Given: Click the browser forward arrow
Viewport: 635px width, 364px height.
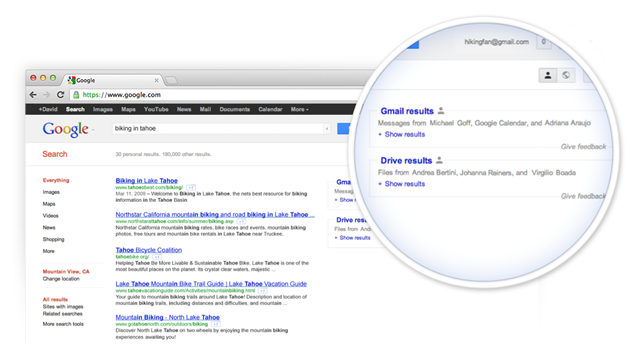Looking at the screenshot, I should click(47, 94).
